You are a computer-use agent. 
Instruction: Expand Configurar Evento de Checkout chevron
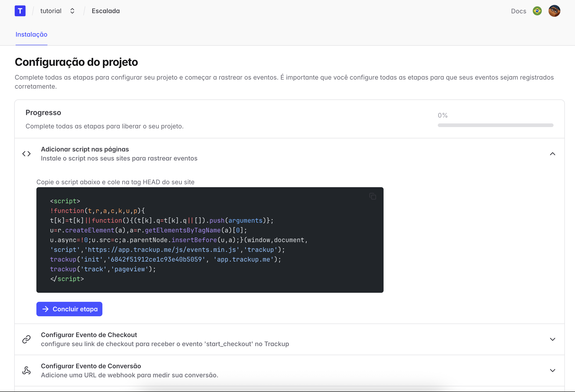coord(552,339)
